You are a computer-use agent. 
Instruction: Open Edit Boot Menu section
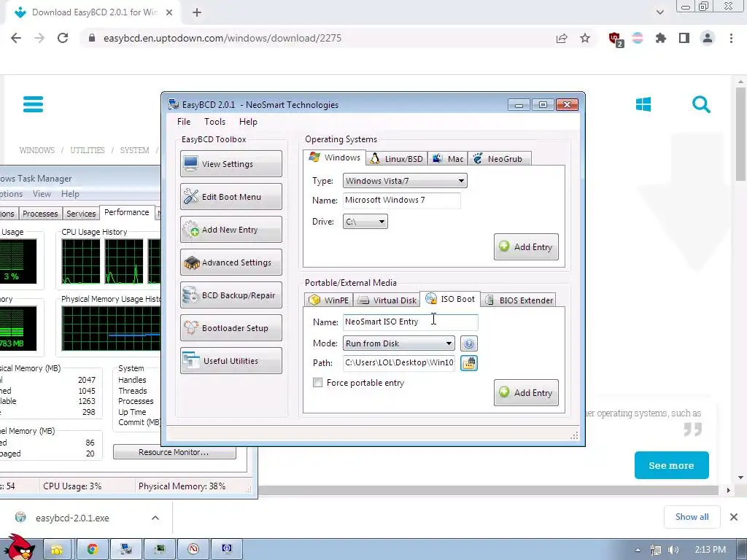[x=231, y=197]
